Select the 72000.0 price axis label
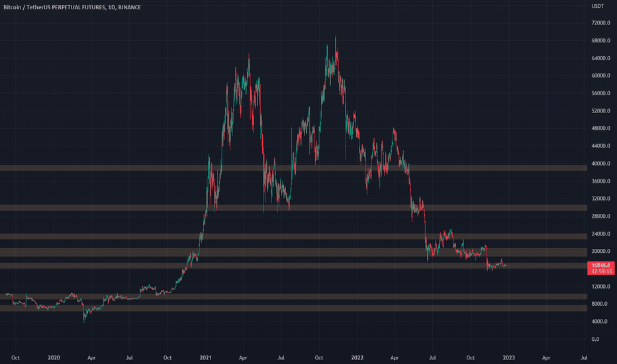The height and width of the screenshot is (364, 617). pyautogui.click(x=600, y=23)
